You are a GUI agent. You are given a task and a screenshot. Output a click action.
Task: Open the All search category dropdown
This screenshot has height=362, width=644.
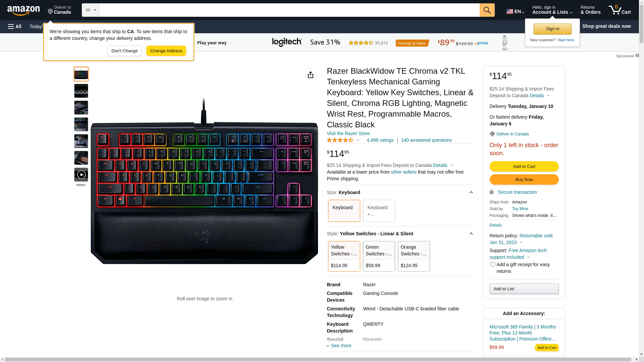(x=91, y=10)
